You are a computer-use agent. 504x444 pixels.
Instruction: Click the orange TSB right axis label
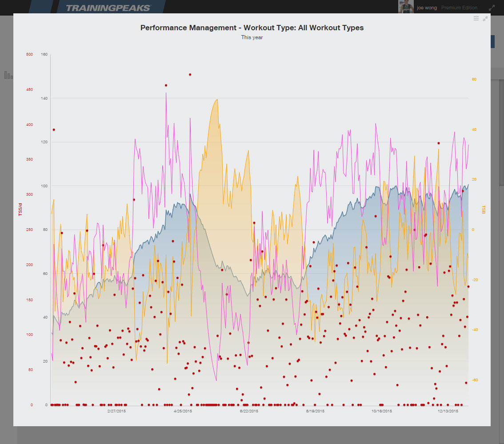point(483,210)
